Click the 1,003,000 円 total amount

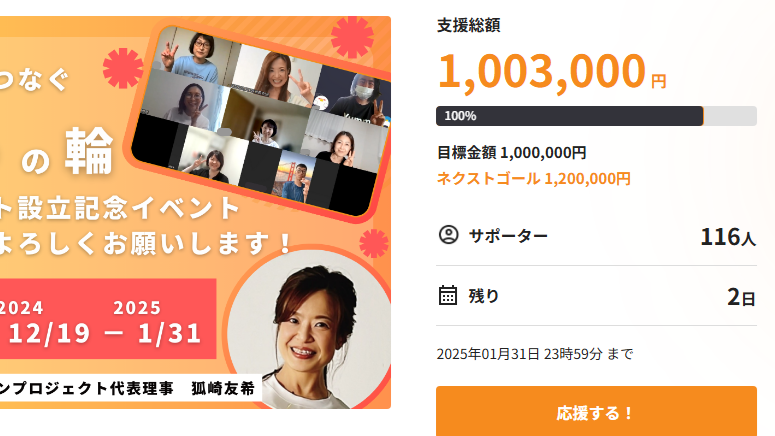(x=552, y=71)
